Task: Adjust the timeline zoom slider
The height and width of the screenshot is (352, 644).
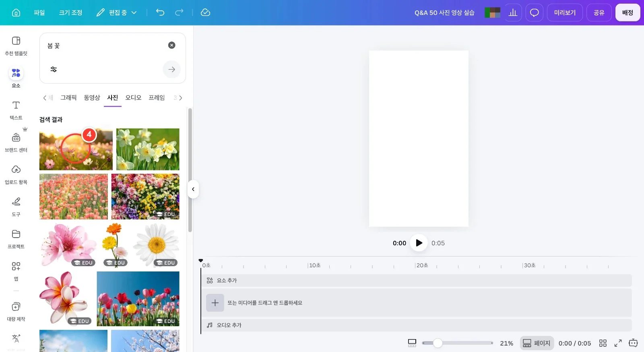Action: point(438,343)
